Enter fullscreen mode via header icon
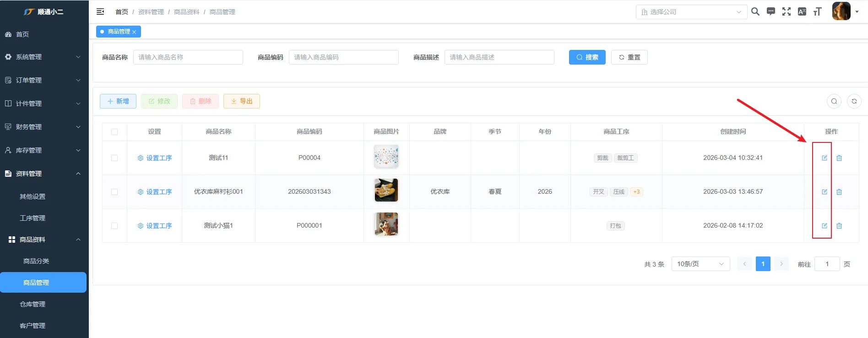 [x=786, y=12]
